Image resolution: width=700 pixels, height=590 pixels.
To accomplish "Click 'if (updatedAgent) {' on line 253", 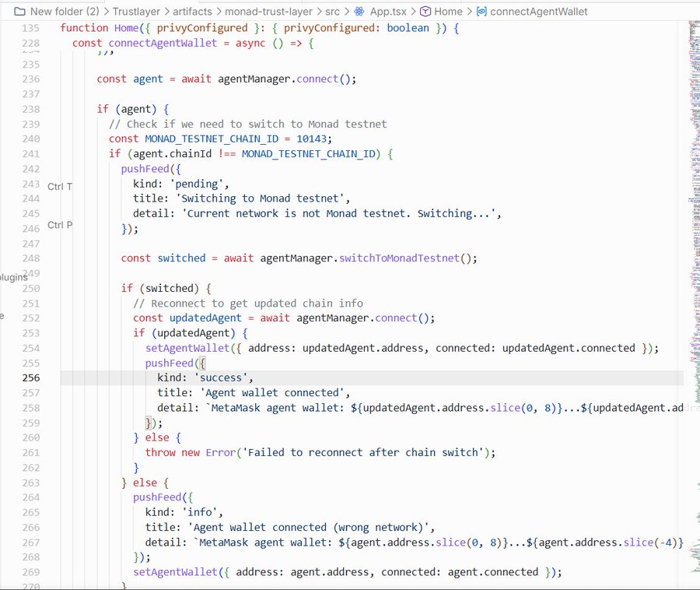I will 191,333.
